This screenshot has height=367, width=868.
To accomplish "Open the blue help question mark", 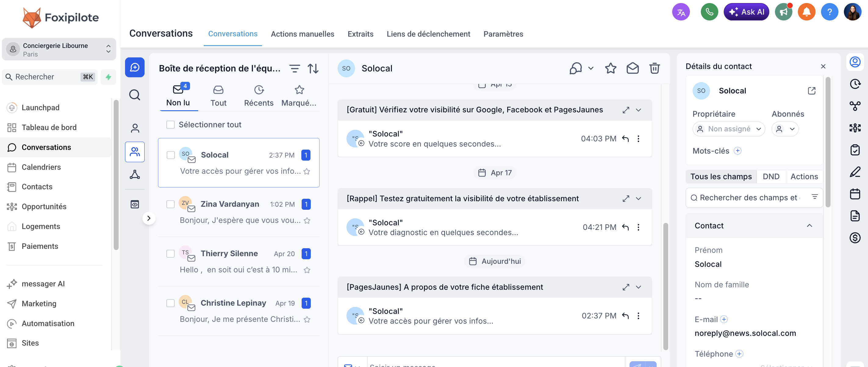I will pyautogui.click(x=829, y=12).
